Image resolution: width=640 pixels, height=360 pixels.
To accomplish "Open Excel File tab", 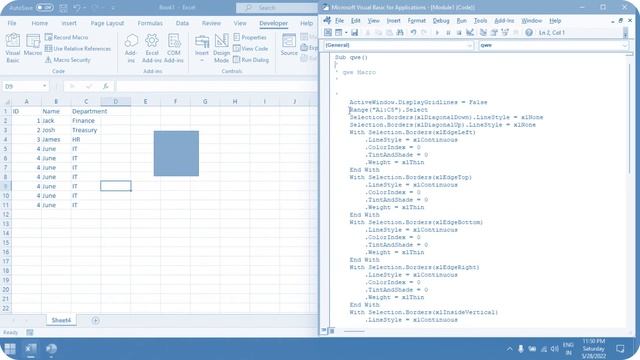I will pyautogui.click(x=12, y=23).
